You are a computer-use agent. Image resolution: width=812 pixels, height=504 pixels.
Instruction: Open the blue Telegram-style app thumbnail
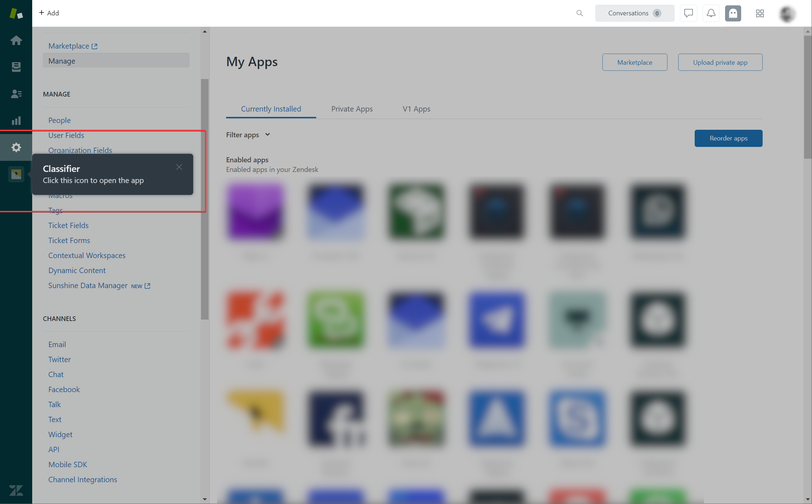click(497, 320)
